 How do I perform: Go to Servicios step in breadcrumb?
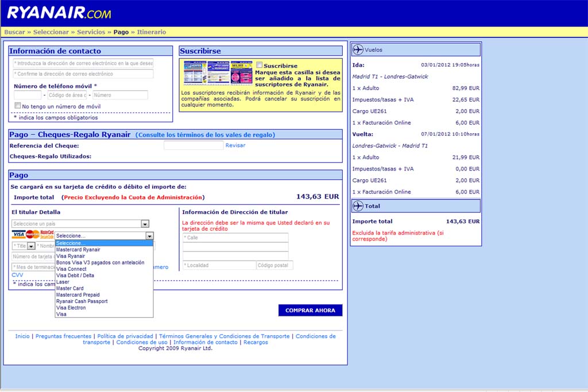click(91, 32)
